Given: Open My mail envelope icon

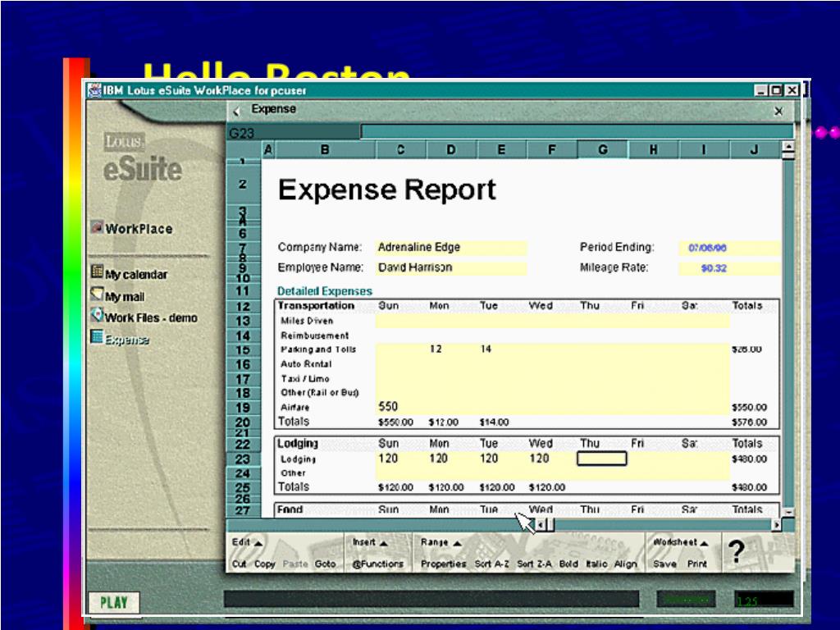Looking at the screenshot, I should [97, 294].
